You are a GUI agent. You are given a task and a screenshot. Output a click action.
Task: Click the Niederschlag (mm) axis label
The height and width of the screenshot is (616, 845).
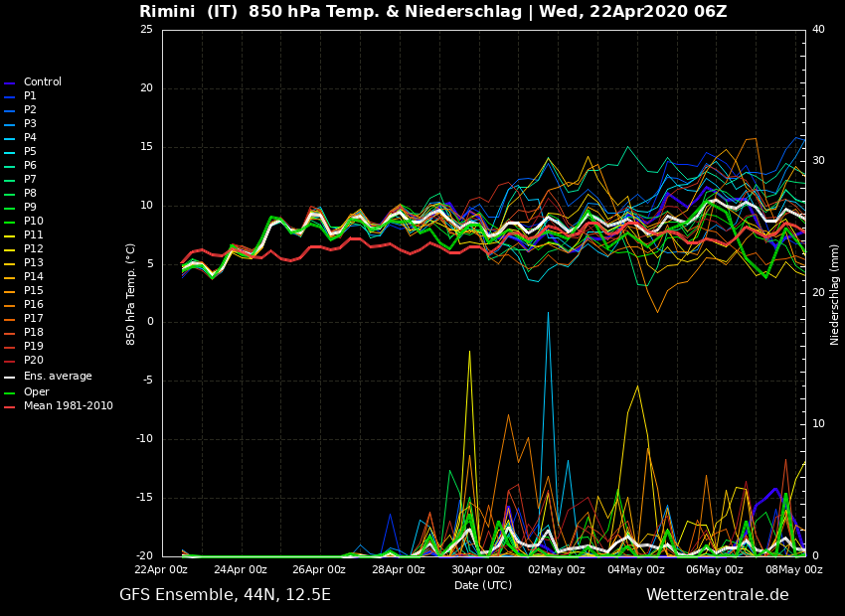(x=835, y=294)
